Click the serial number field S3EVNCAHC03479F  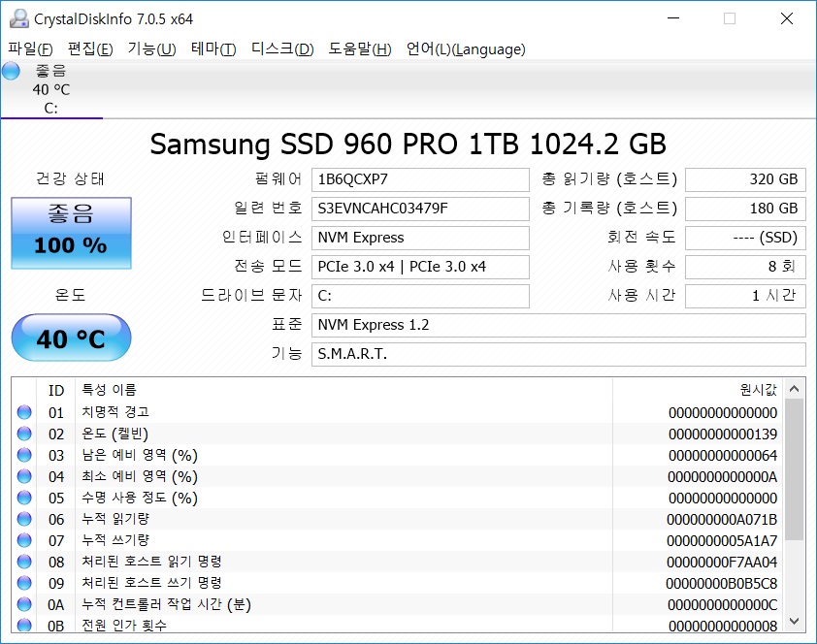pyautogui.click(x=420, y=209)
